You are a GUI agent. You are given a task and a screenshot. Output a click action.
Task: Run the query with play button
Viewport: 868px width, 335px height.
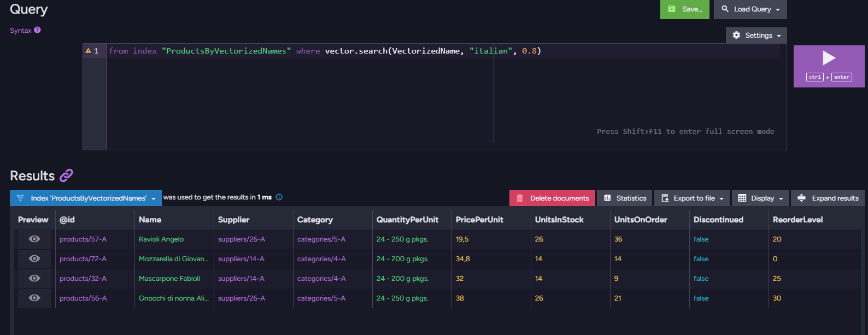pos(829,66)
